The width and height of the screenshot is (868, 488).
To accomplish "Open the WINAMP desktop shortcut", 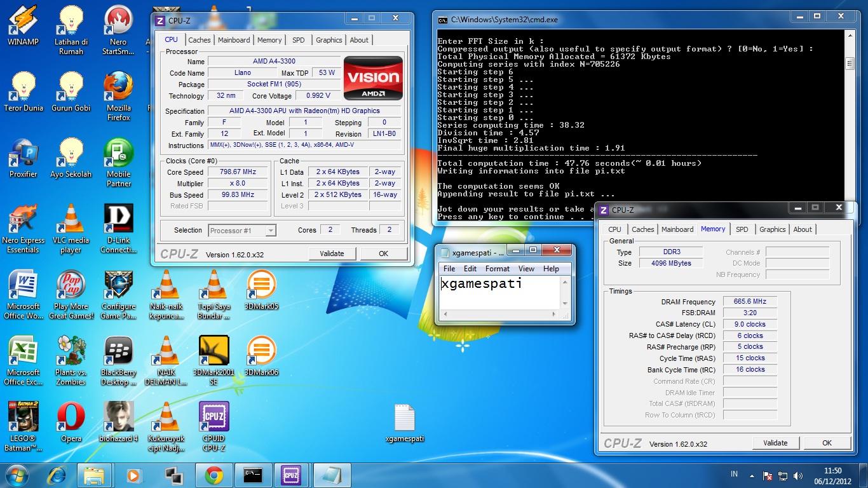I will click(23, 25).
